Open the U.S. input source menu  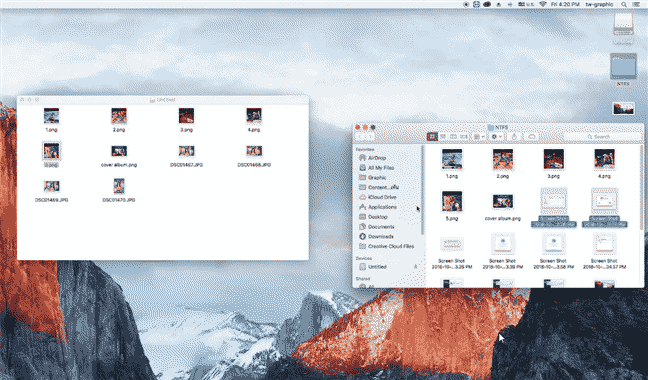click(x=526, y=4)
